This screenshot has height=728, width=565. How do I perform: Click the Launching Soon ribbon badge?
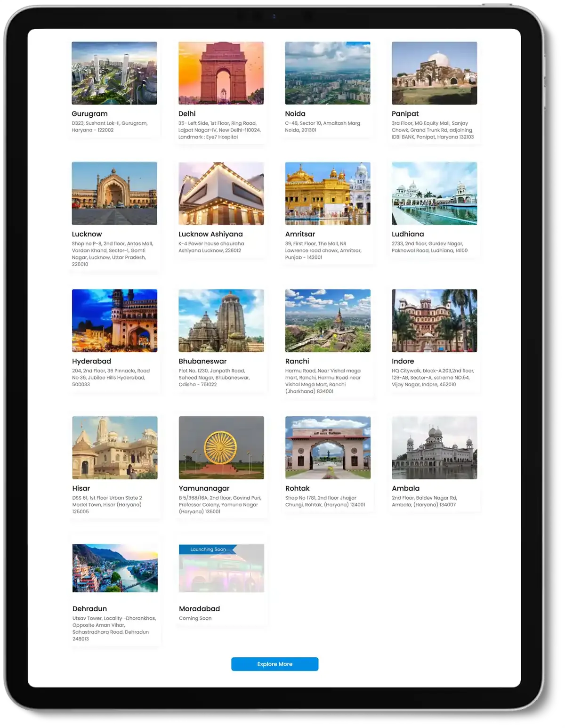click(208, 550)
